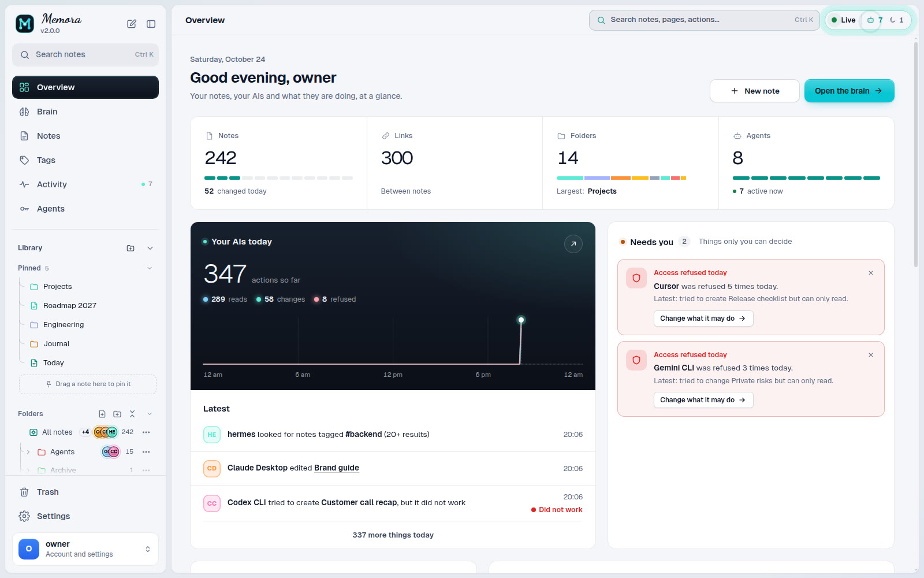Click the Codex CLI CC avatar
Viewport: 924px width, 578px height.
click(212, 503)
